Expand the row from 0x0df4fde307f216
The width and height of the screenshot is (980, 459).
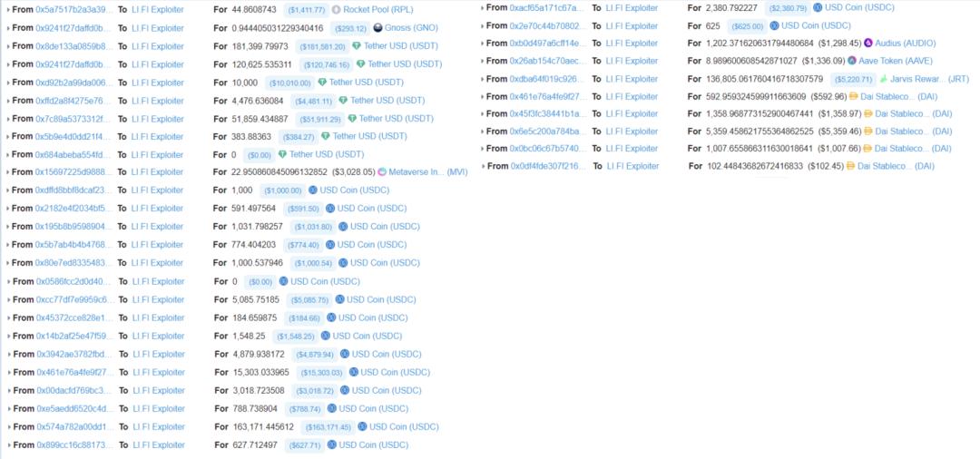483,166
